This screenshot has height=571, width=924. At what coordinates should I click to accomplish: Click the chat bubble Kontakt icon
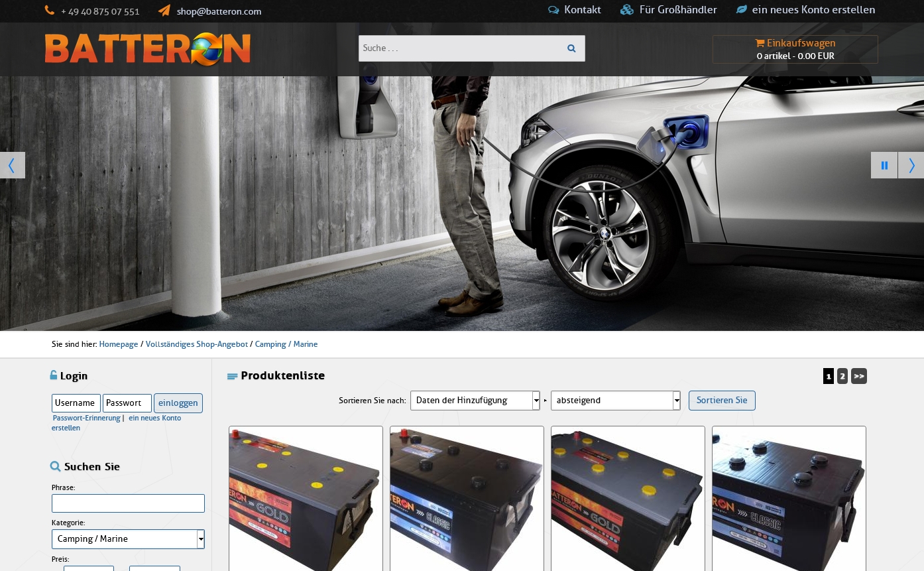tap(553, 10)
